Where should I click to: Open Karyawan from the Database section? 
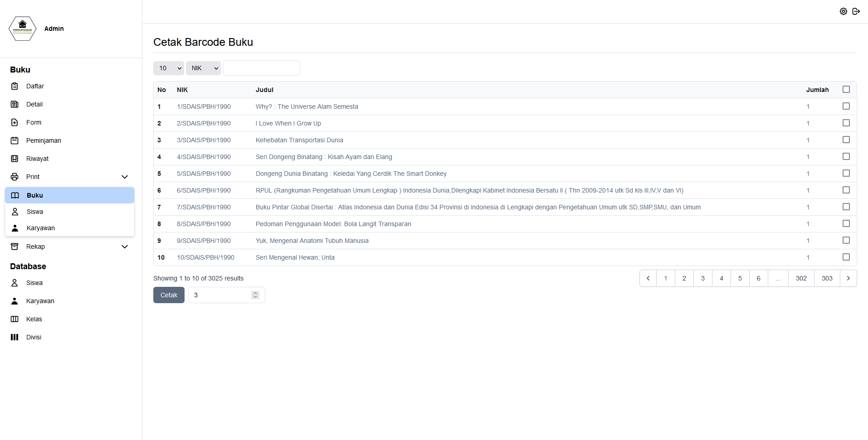point(40,301)
